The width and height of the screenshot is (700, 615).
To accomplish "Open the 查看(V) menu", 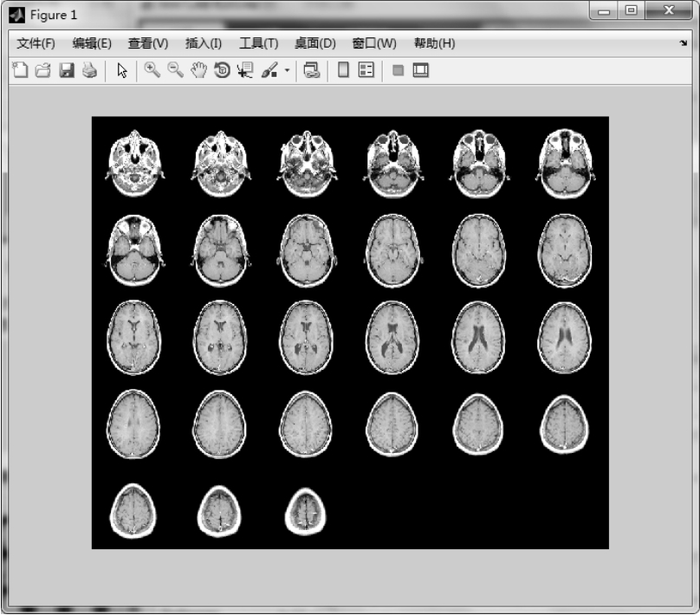I will 148,43.
